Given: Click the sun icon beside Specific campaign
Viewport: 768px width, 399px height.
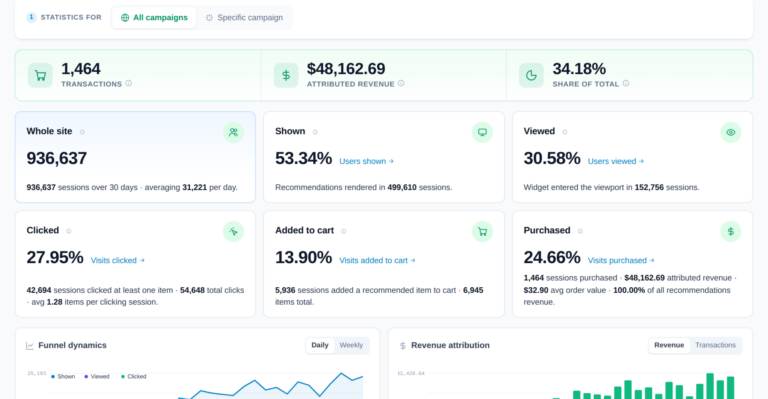Looking at the screenshot, I should pos(209,18).
